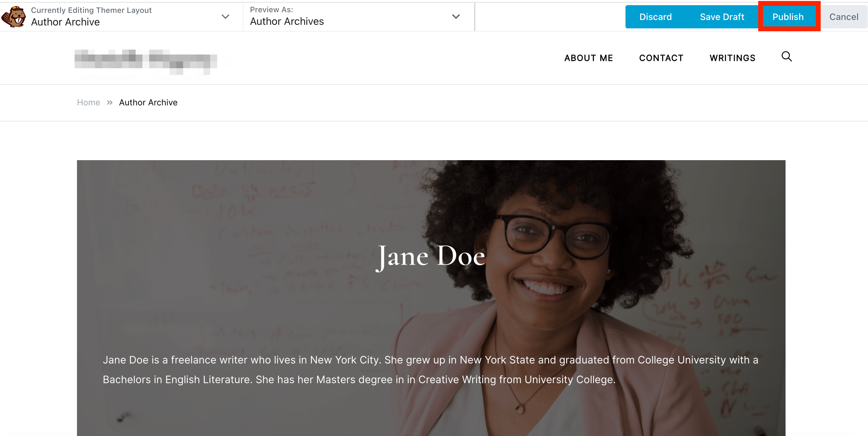Toggle the layout dropdown arrow for Themer
This screenshot has width=868, height=436.
(x=226, y=17)
